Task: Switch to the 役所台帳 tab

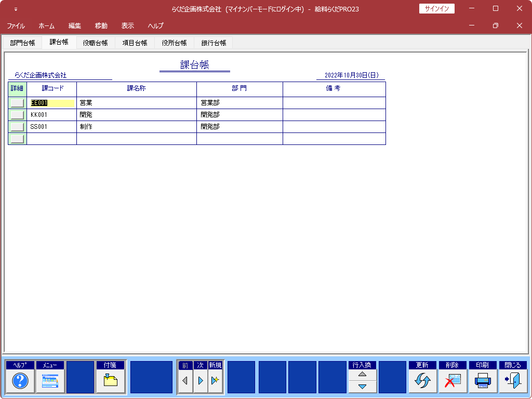Action: point(174,43)
